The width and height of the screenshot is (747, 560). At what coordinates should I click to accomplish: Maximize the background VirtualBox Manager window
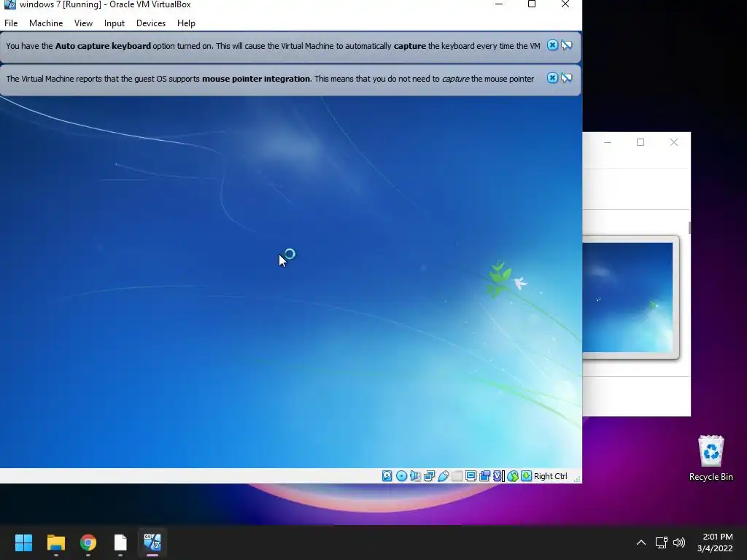coord(640,142)
